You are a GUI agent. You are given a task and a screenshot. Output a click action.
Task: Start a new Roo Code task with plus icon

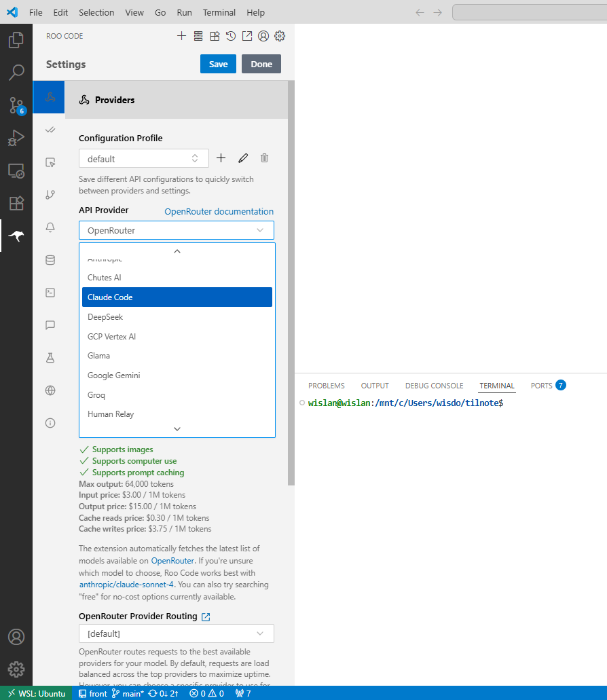click(182, 36)
